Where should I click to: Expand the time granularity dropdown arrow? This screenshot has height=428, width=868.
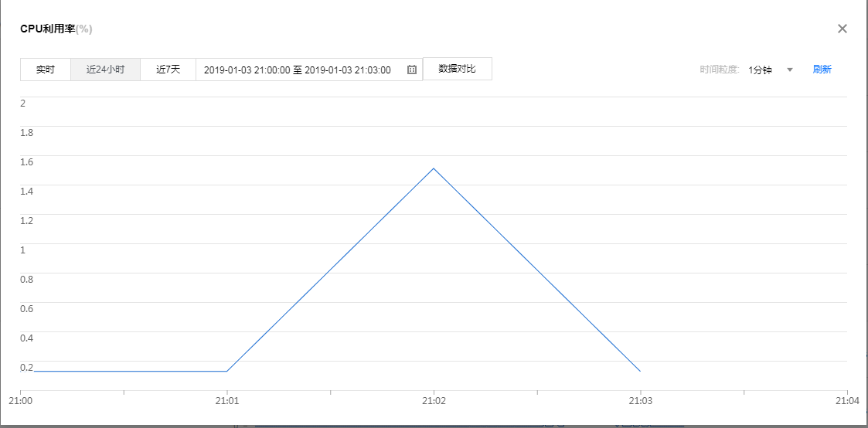[x=790, y=70]
